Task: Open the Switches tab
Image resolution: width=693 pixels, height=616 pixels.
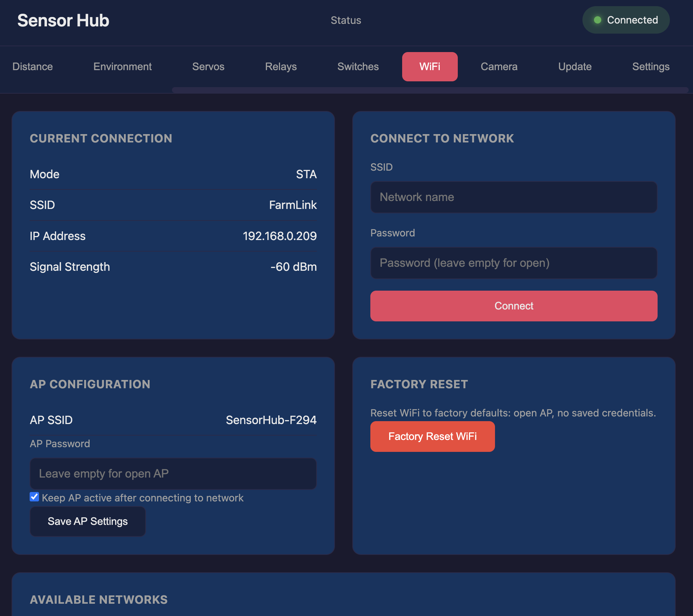Action: 358,67
